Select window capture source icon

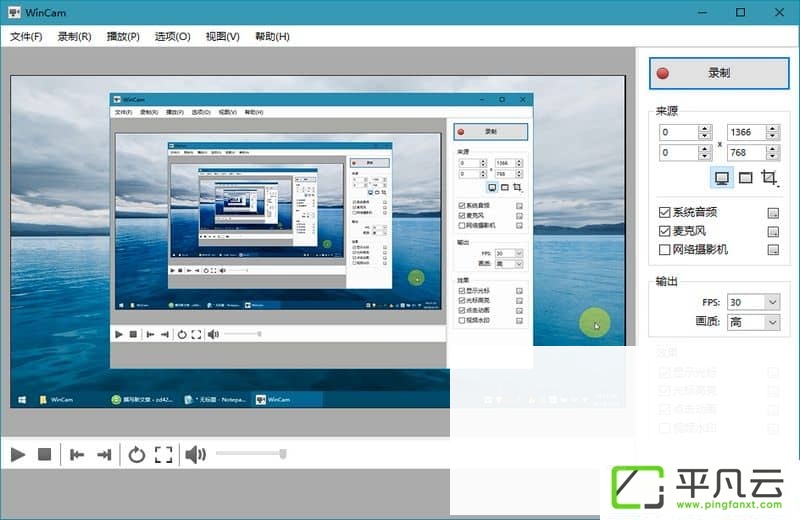[x=745, y=178]
